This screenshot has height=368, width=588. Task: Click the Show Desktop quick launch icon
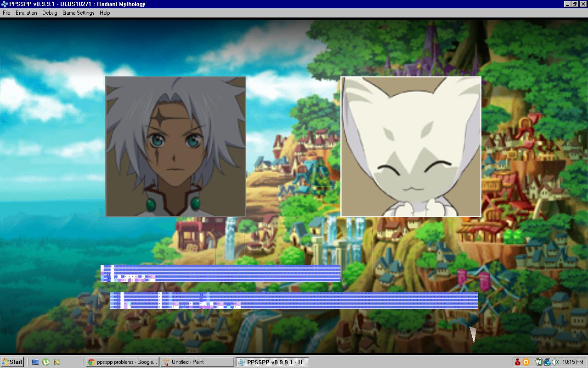[x=35, y=362]
